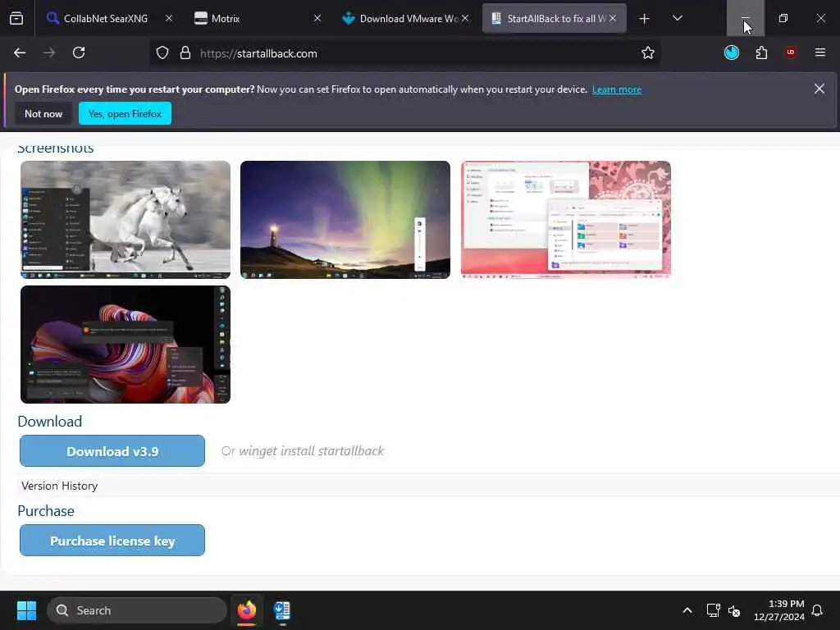The height and width of the screenshot is (630, 840).
Task: Focus the startallback.com address bar
Action: (x=404, y=53)
